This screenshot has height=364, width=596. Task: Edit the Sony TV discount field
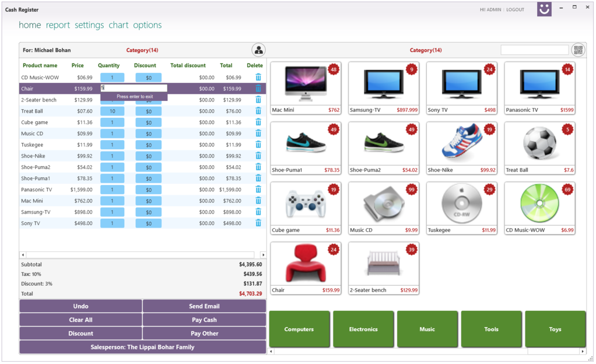point(149,223)
